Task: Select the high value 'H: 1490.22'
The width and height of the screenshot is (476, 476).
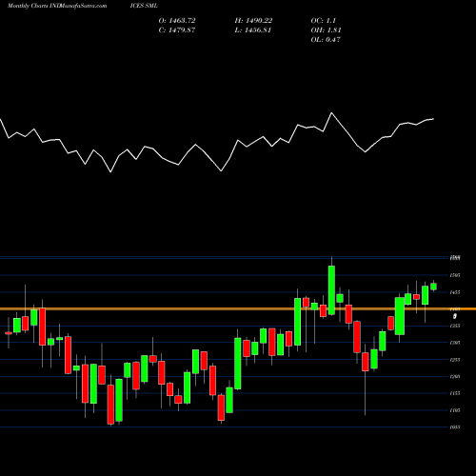Action: click(253, 21)
